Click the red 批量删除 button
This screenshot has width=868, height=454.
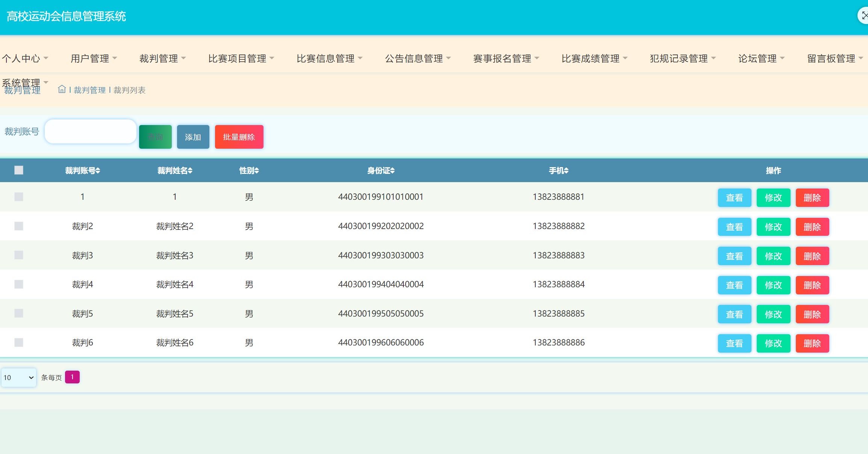click(239, 137)
